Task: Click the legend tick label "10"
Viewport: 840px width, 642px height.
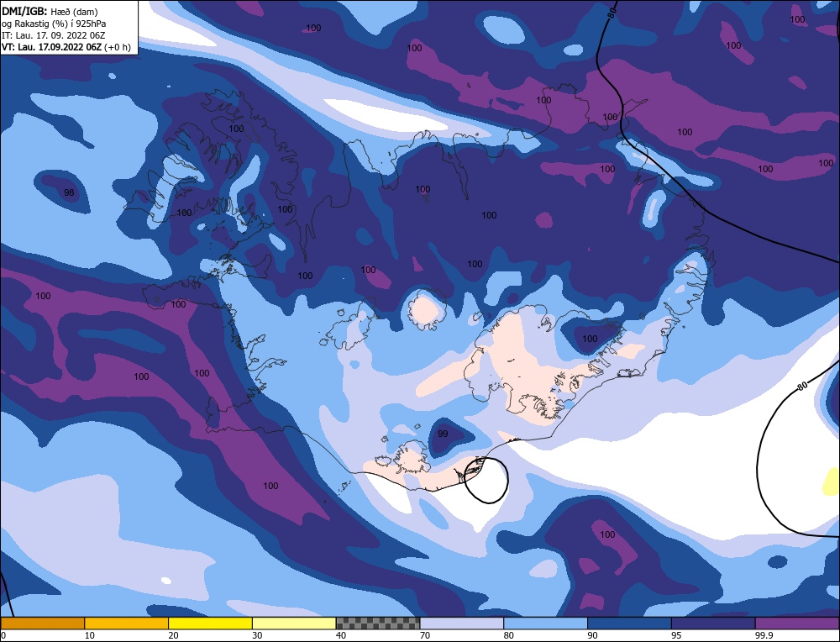Action: click(90, 635)
